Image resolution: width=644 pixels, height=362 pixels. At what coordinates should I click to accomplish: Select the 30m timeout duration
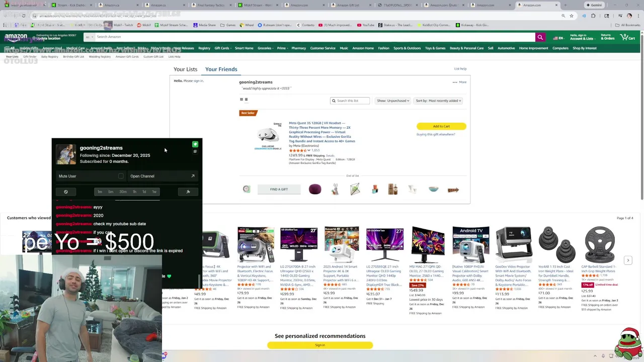(123, 192)
